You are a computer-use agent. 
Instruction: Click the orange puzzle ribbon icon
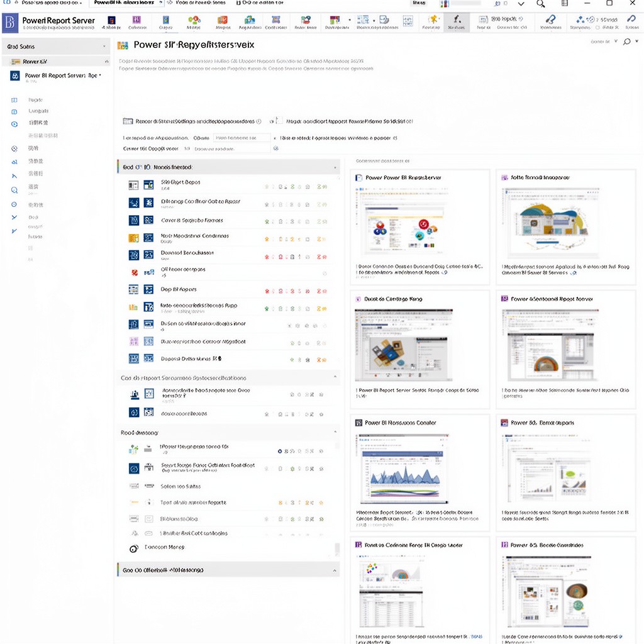222,20
